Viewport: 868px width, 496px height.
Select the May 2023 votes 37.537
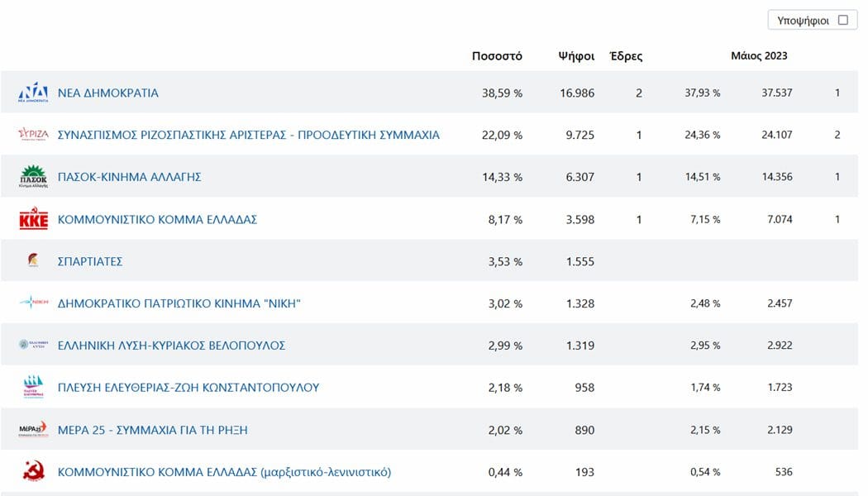(x=777, y=93)
